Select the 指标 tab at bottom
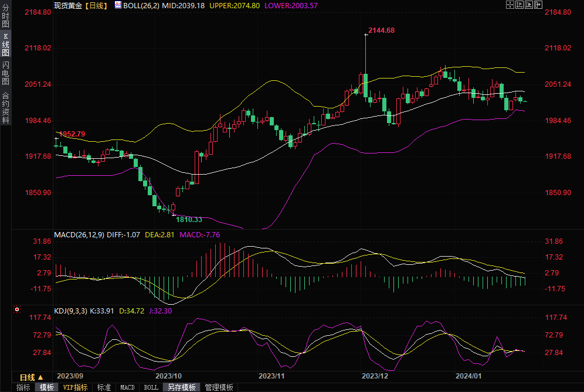The width and height of the screenshot is (584, 392). click(x=23, y=387)
